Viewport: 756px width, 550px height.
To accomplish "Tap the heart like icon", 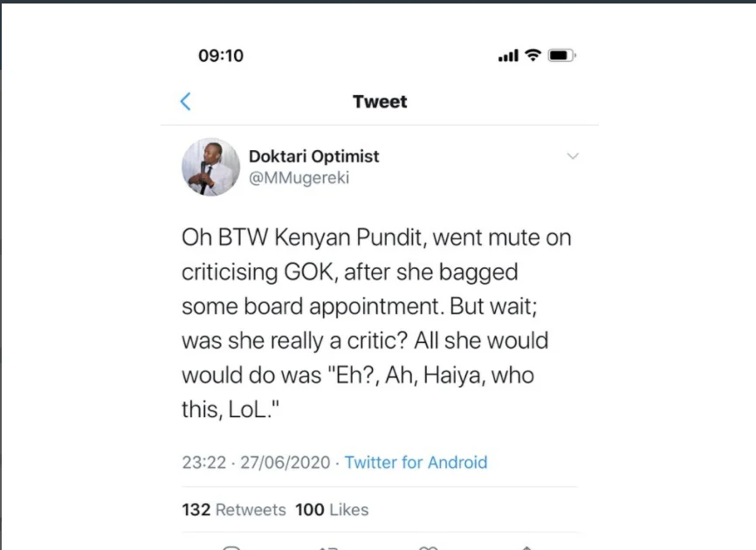I will tap(428, 547).
